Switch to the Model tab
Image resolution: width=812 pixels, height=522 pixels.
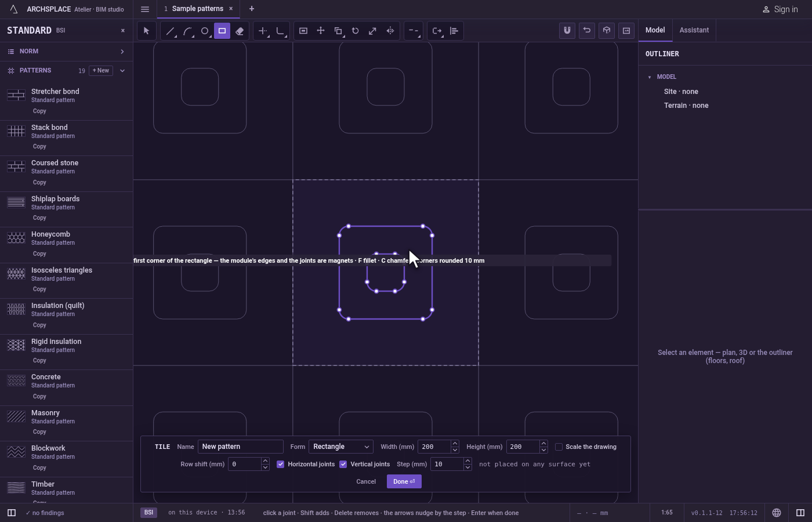(655, 30)
